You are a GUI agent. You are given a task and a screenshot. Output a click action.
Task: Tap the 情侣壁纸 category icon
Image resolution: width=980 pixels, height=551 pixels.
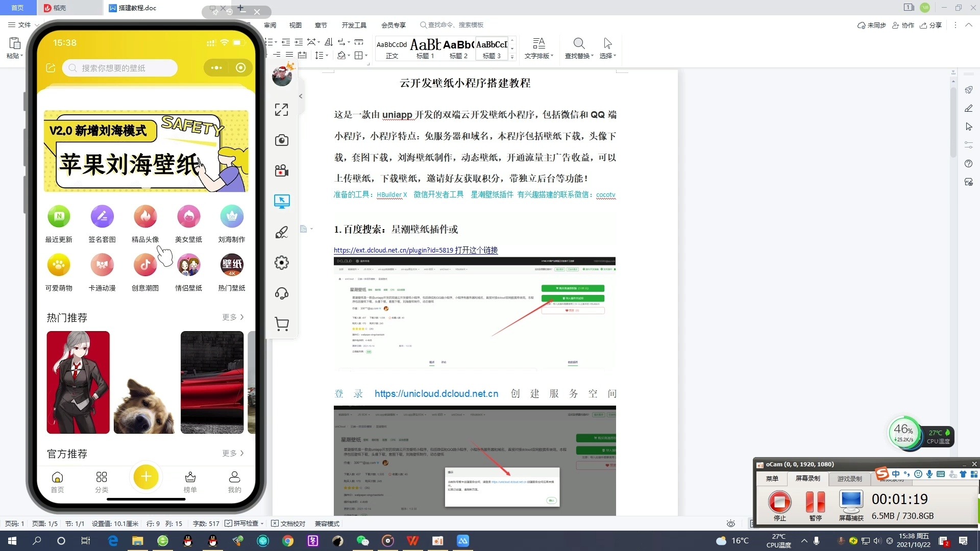189,265
